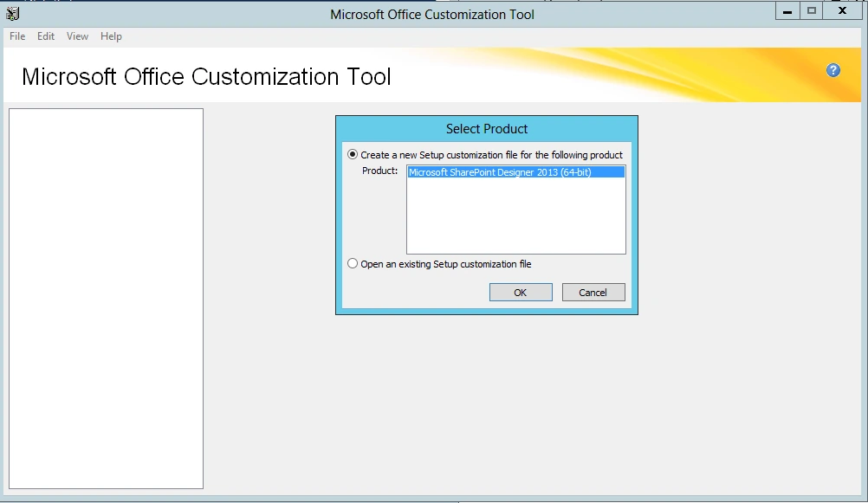Click the Office Customization Tool title bar icon
Viewport: 868px width, 503px height.
[12, 13]
